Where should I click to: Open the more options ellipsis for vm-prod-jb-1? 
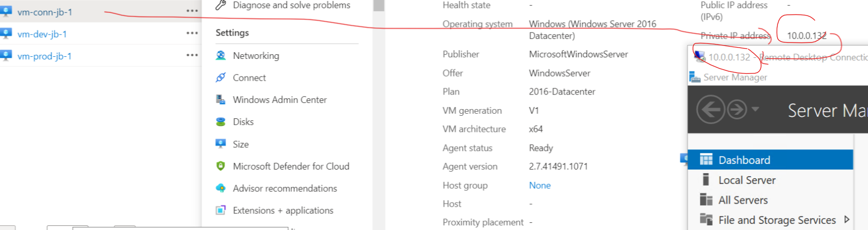pos(192,55)
